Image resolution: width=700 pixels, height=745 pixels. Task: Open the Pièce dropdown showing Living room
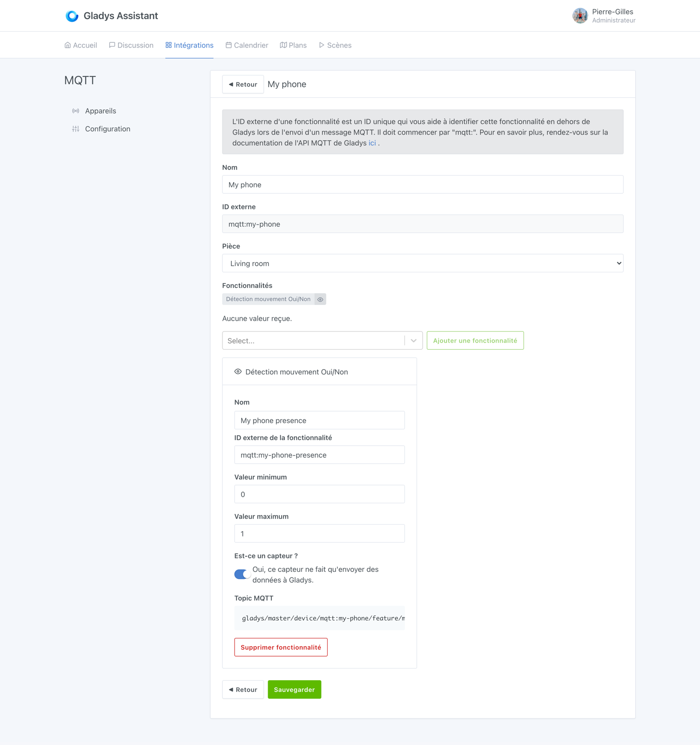point(423,263)
